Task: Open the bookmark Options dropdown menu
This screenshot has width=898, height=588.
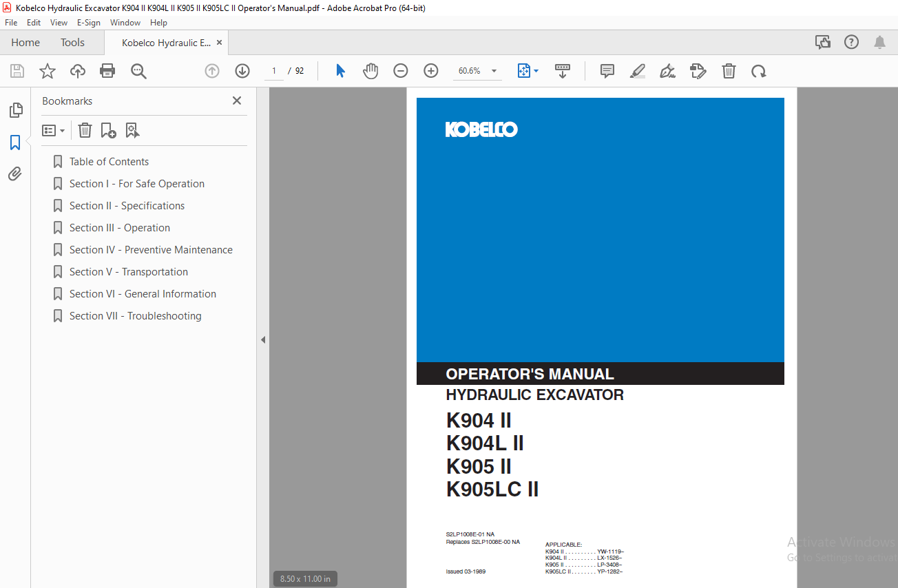Action: [53, 130]
